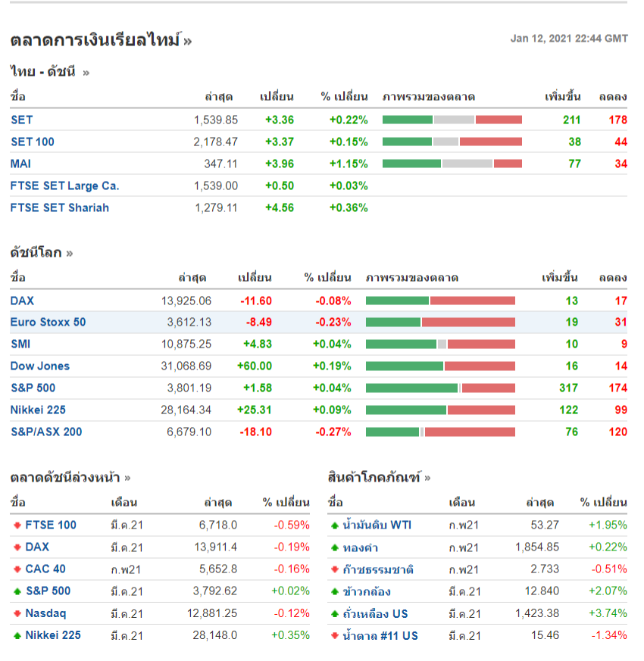This screenshot has width=644, height=661.
Task: Click the red arrow icon next to Nasdaq
Action: (17, 613)
